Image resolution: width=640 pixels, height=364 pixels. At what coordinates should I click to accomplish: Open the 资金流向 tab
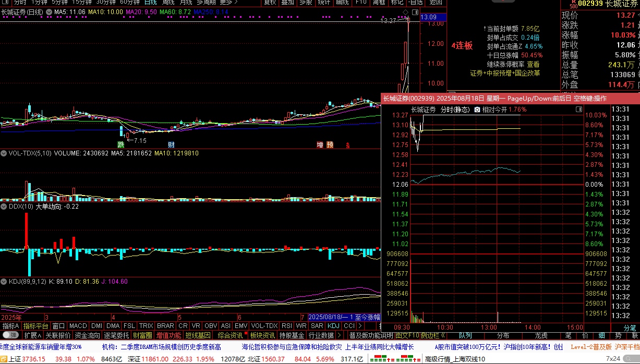point(87,335)
